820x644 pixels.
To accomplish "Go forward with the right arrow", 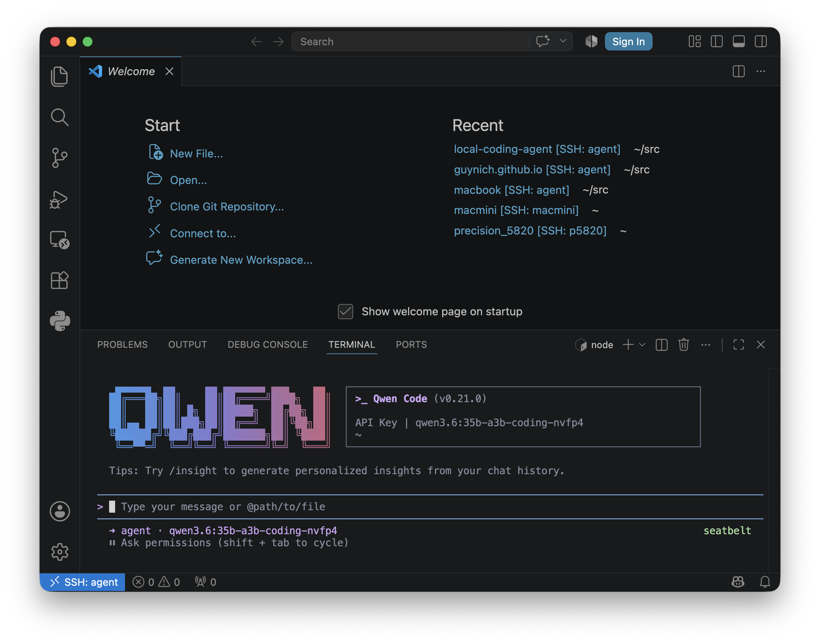I will tap(278, 41).
